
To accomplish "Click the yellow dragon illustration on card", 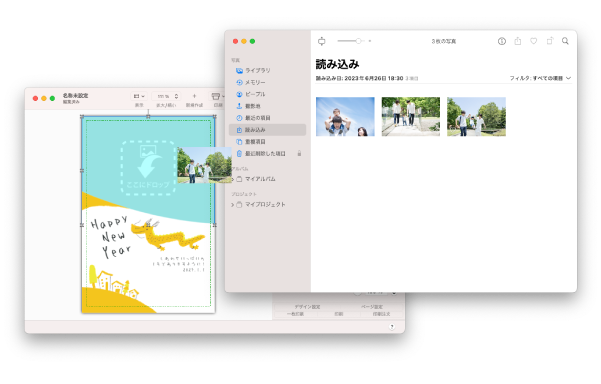I will (x=167, y=235).
